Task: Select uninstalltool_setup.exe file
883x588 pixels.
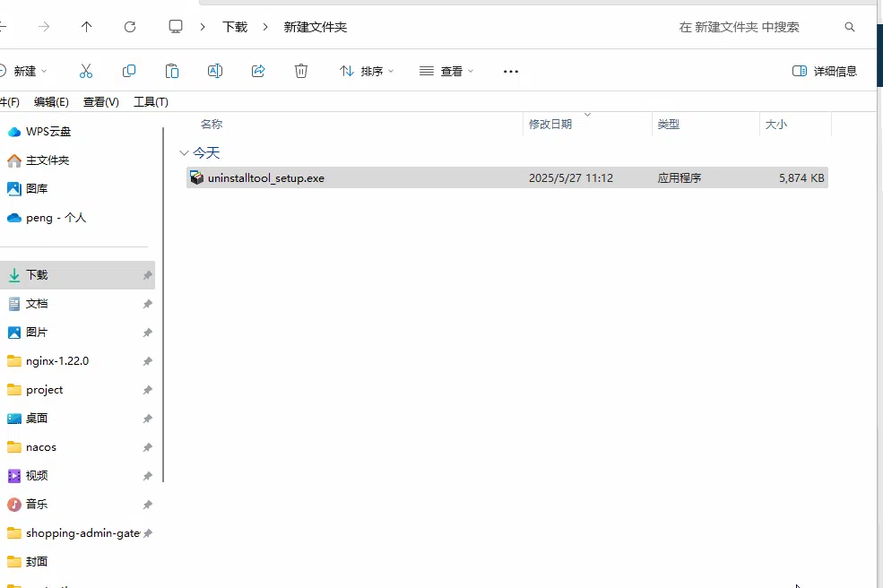Action: (x=266, y=177)
